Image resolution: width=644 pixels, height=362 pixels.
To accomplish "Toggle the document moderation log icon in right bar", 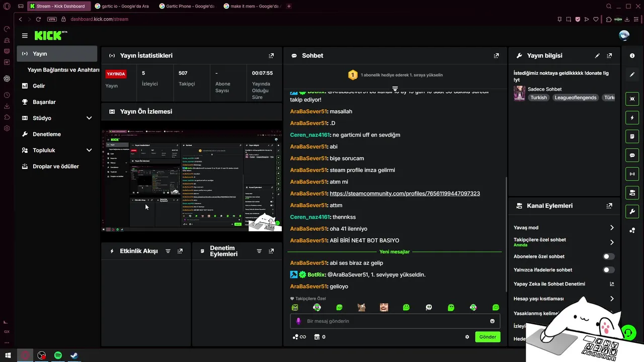I will (632, 136).
